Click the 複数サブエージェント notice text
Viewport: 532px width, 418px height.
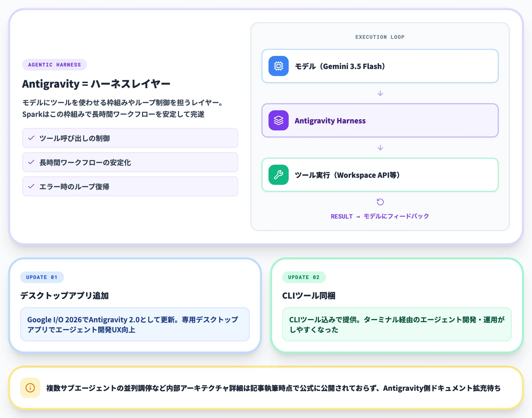[x=274, y=388]
